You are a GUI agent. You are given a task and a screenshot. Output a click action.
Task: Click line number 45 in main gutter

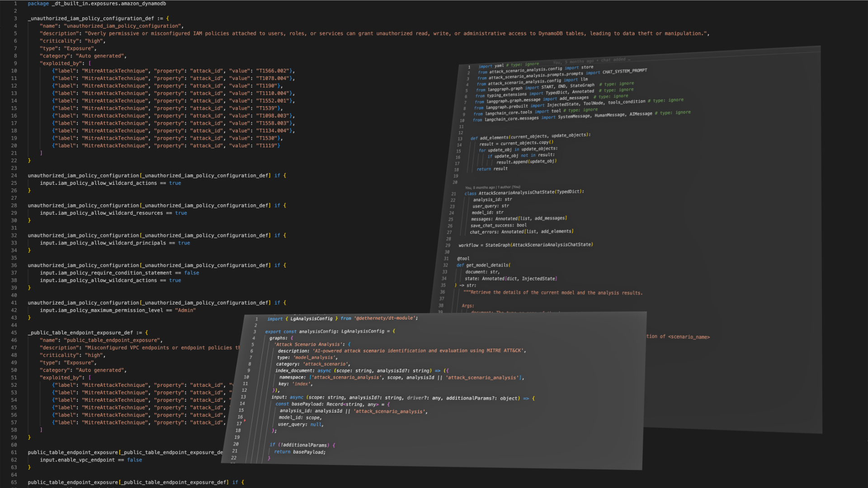(14, 333)
